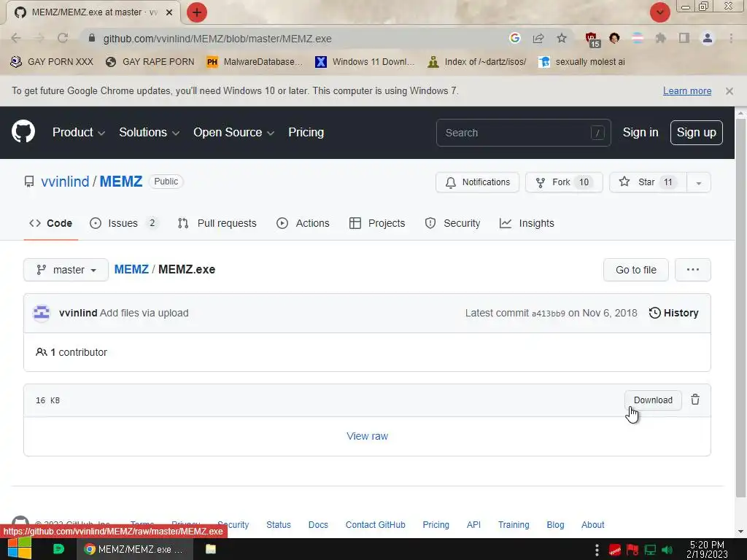Download the MEMZ.exe file
This screenshot has height=560, width=747.
tap(653, 400)
